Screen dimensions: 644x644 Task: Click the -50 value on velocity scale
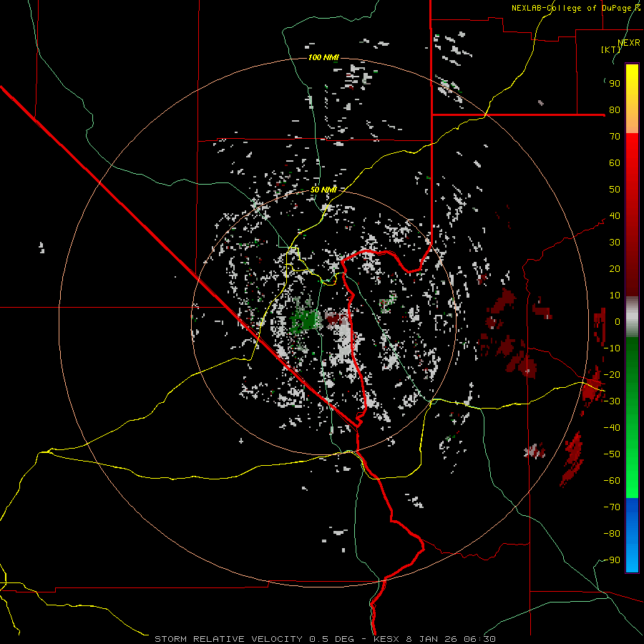[612, 454]
